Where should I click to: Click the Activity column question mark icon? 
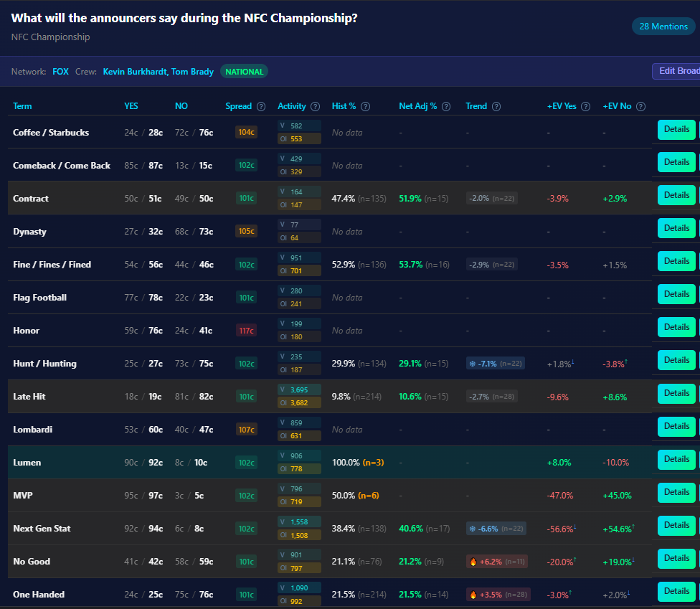(x=313, y=106)
